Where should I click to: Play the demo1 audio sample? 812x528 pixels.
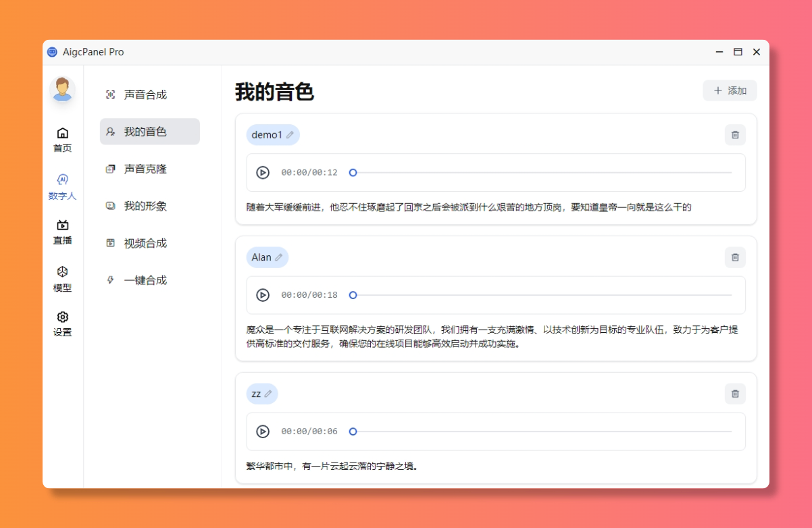click(263, 172)
